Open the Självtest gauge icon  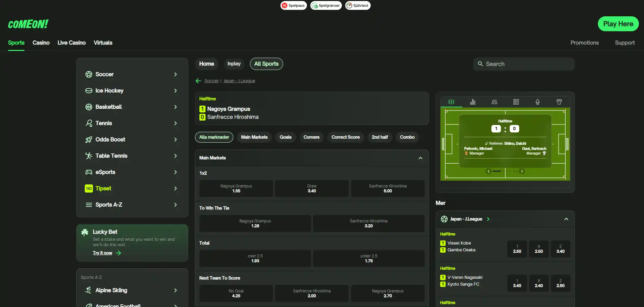tap(349, 5)
